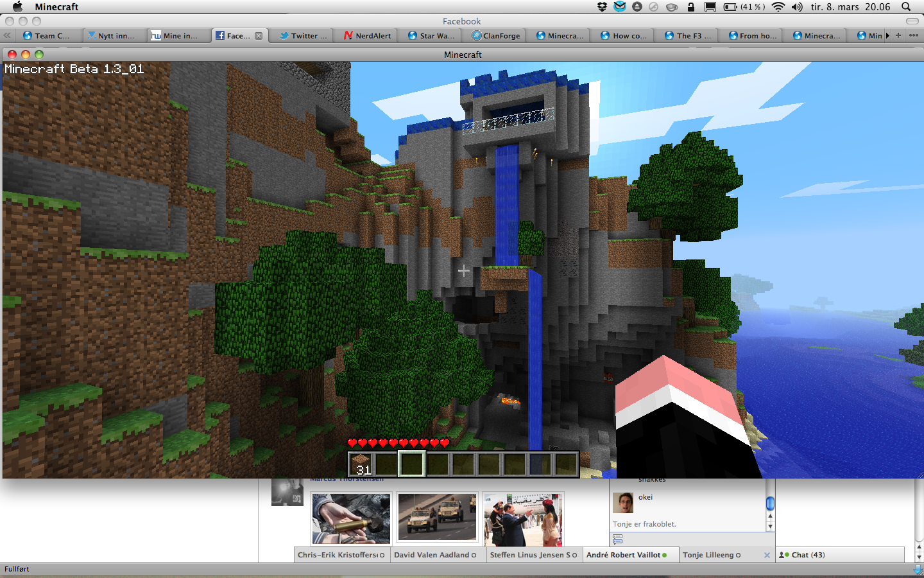Open the 'ClanForge' browser tab
924x578 pixels.
(495, 35)
